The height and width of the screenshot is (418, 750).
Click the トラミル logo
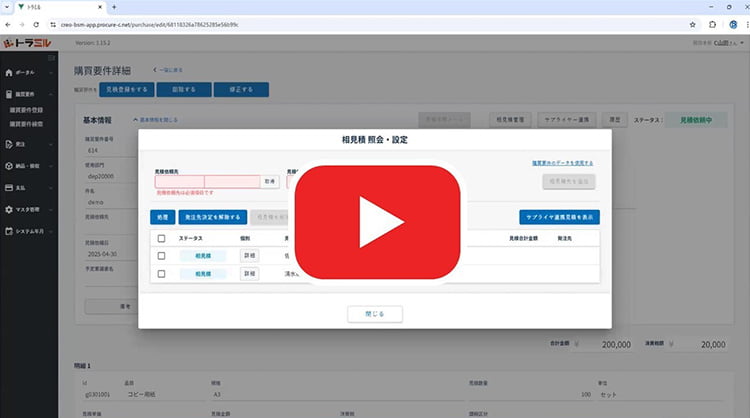coord(27,43)
